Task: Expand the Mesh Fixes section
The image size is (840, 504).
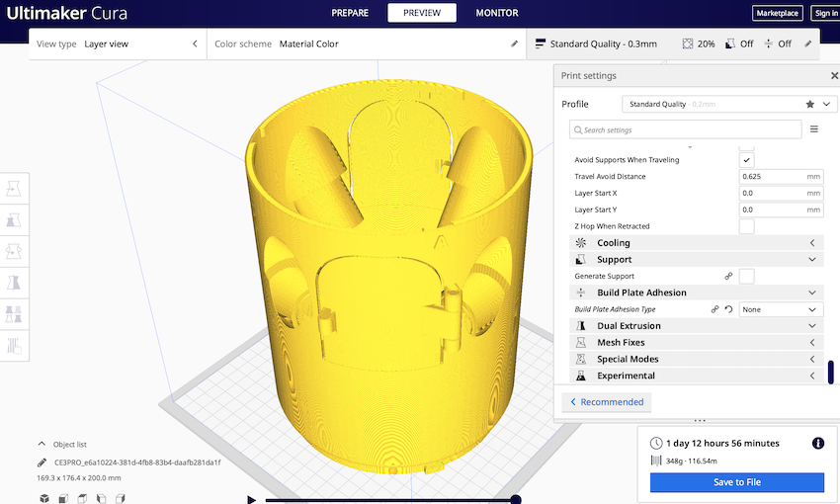Action: 696,342
